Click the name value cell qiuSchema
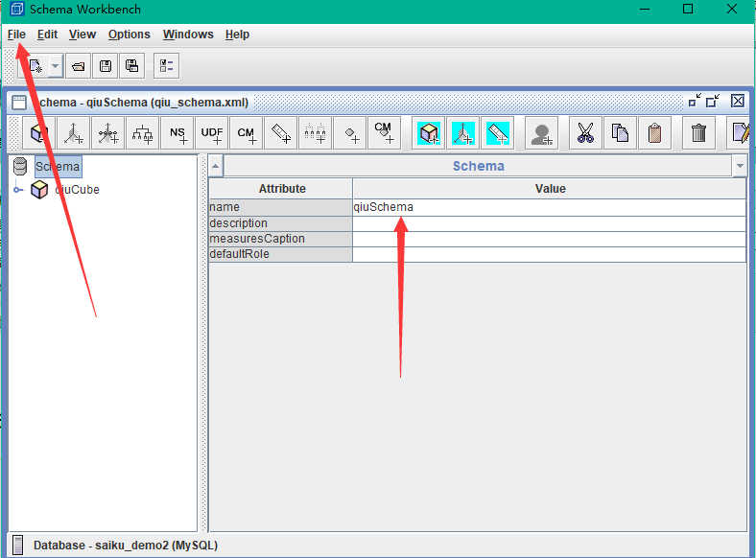The height and width of the screenshot is (558, 756). (x=549, y=207)
